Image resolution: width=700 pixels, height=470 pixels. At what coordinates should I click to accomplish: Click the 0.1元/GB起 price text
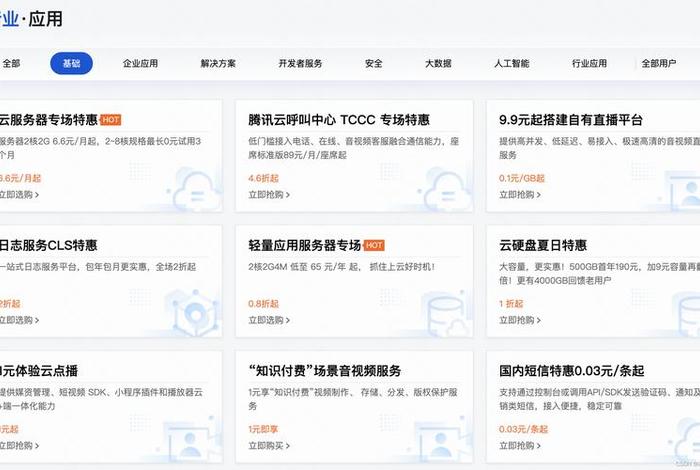point(522,178)
